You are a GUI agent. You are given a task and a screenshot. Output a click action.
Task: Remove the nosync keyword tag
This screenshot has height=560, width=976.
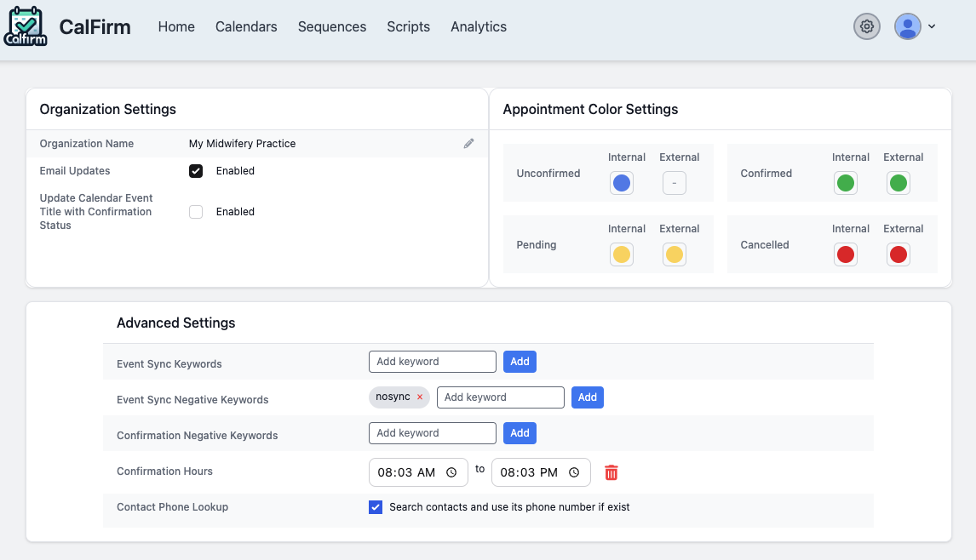(420, 397)
